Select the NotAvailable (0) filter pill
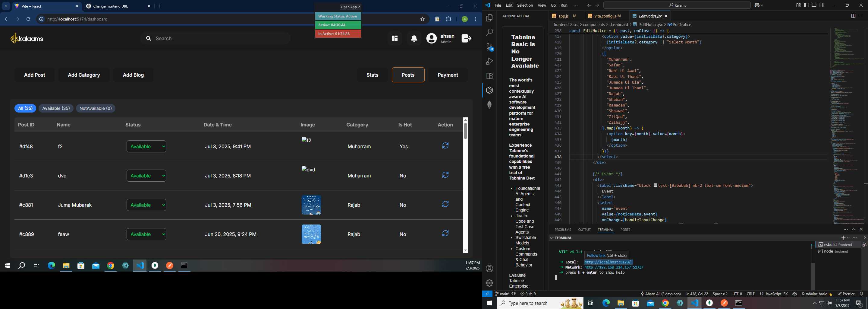Image resolution: width=868 pixels, height=309 pixels. (x=96, y=108)
